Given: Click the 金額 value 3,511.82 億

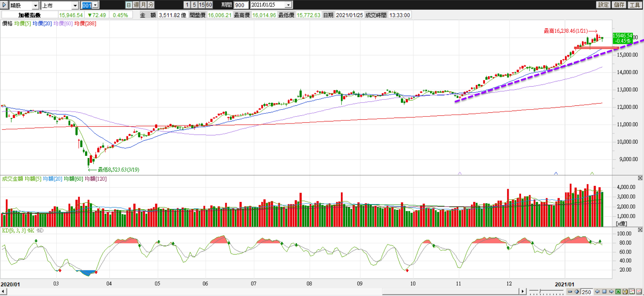Looking at the screenshot, I should [x=173, y=15].
